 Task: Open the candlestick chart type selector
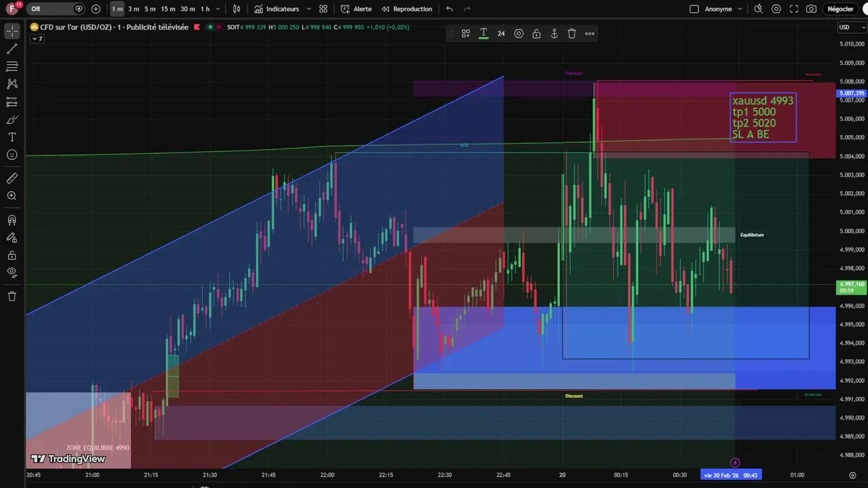point(236,9)
